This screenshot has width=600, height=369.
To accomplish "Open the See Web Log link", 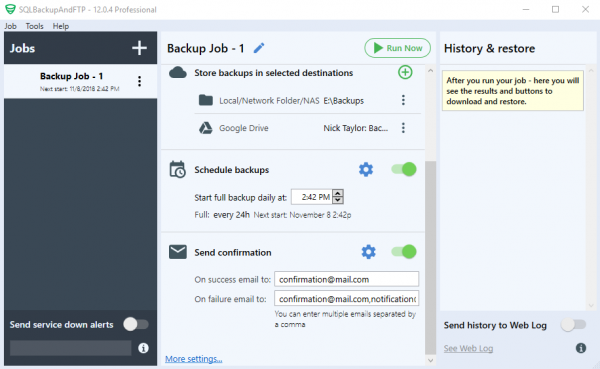I will pyautogui.click(x=468, y=348).
